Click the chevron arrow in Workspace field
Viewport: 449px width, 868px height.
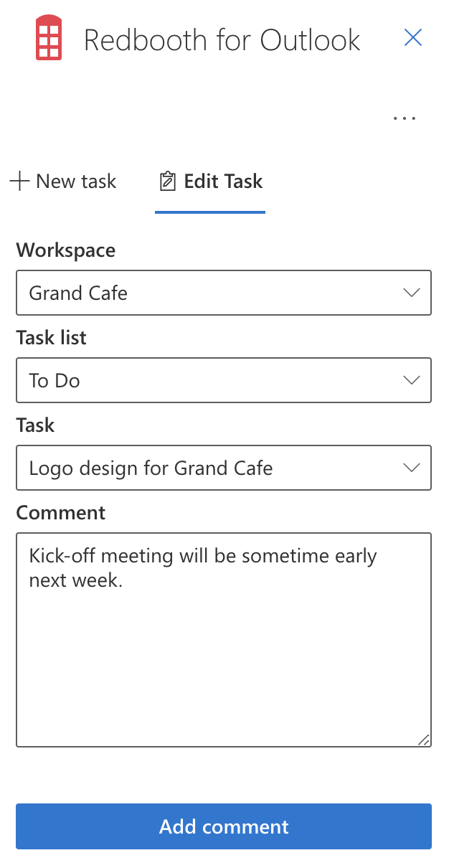pyautogui.click(x=411, y=293)
